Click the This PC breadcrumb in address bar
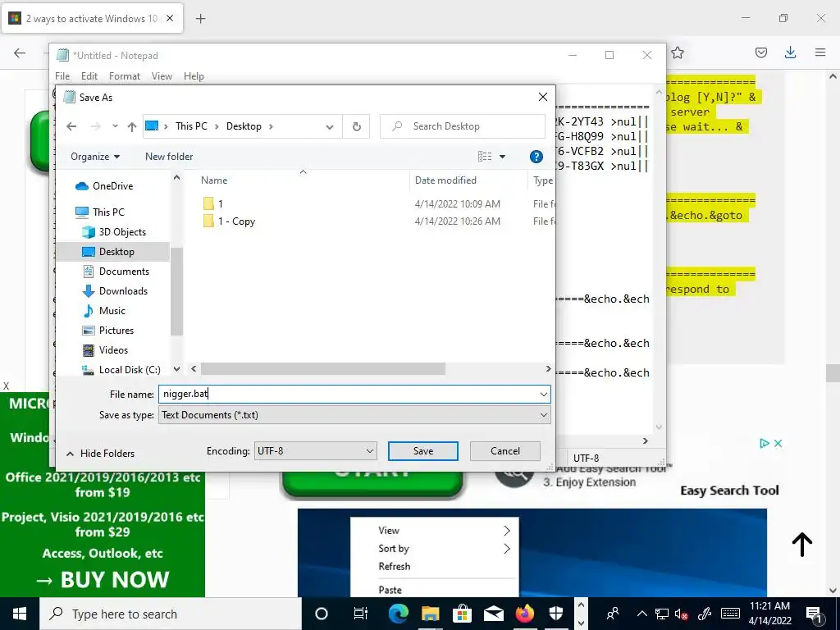Image resolution: width=840 pixels, height=630 pixels. tap(191, 126)
